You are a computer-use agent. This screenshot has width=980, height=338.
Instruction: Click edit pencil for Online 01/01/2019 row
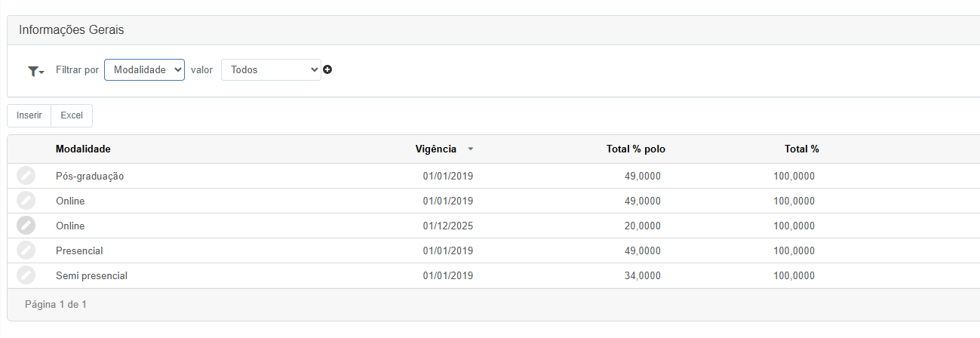pyautogui.click(x=26, y=201)
